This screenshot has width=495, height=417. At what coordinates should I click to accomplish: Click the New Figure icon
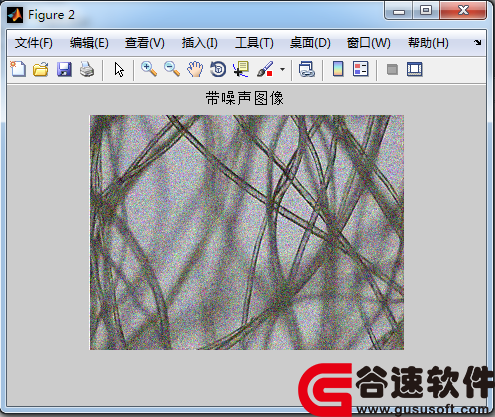pyautogui.click(x=18, y=69)
